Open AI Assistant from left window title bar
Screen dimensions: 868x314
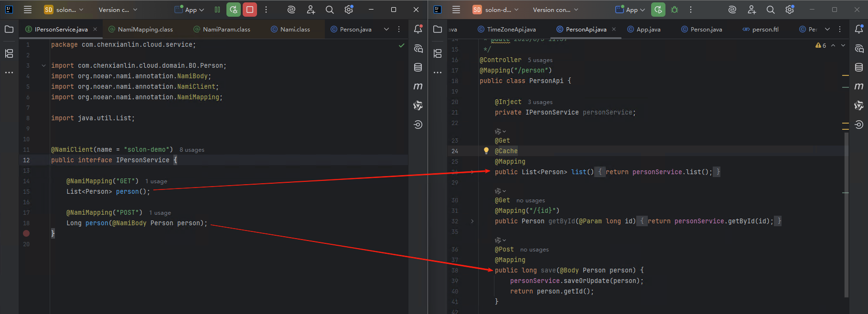291,10
